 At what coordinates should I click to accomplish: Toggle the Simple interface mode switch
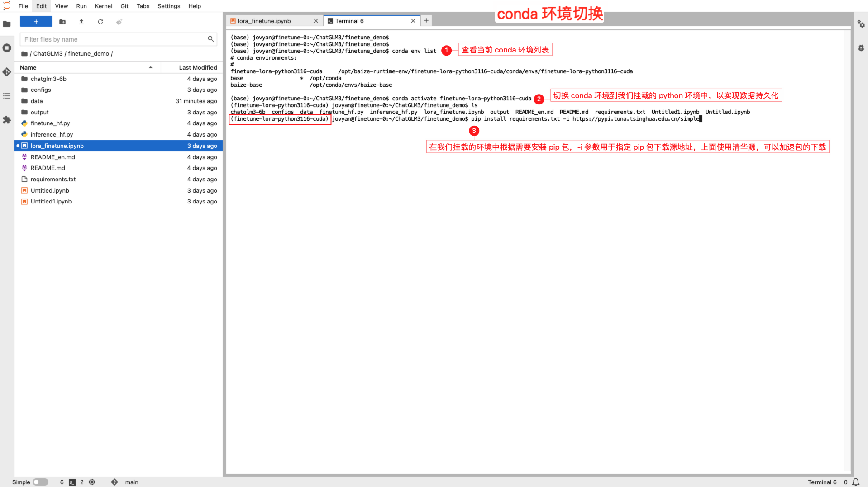pos(40,482)
